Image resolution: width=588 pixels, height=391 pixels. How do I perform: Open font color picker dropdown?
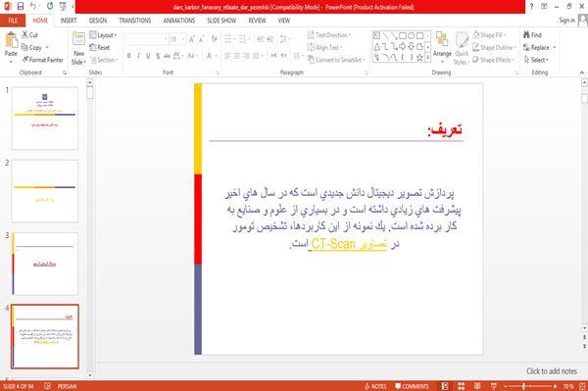(217, 56)
